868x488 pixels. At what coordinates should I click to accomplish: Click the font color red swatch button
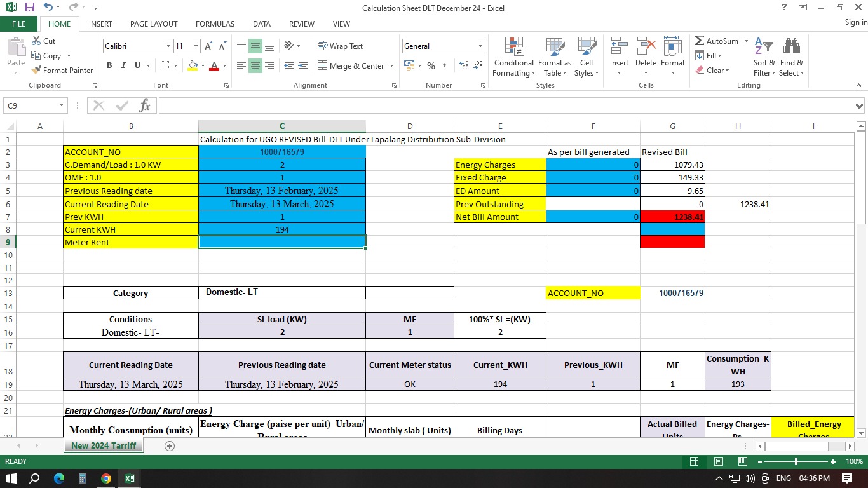click(214, 66)
